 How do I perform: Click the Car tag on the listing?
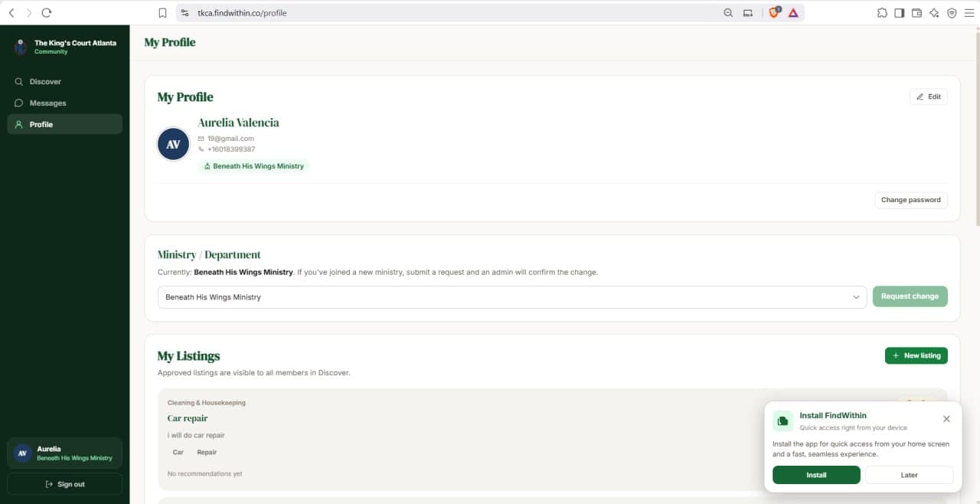pyautogui.click(x=178, y=453)
